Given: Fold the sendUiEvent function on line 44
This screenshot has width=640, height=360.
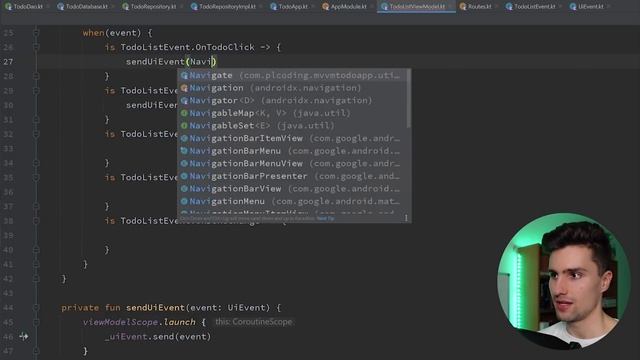Looking at the screenshot, I should coord(36,308).
